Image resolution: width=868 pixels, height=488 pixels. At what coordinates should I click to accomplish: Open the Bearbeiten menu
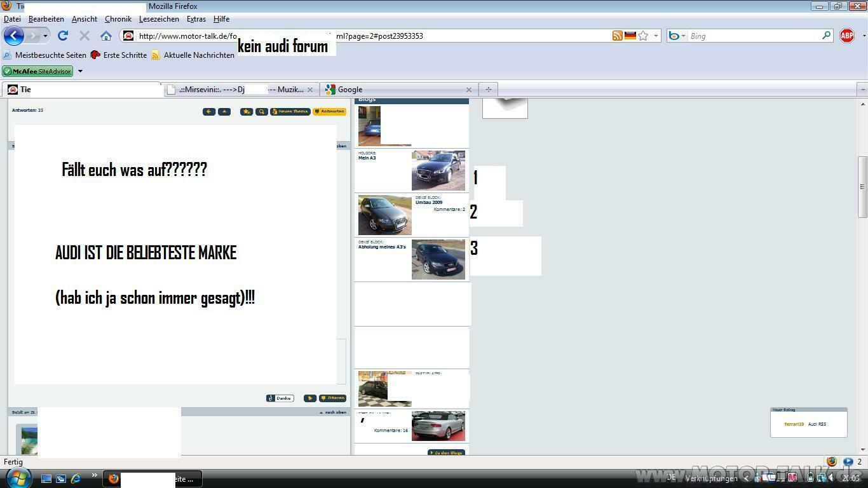(x=46, y=19)
